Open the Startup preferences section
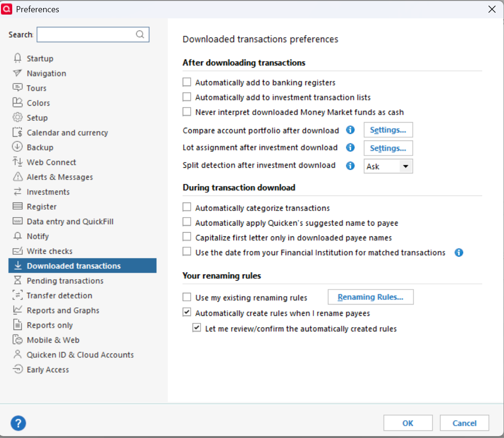 [82, 59]
